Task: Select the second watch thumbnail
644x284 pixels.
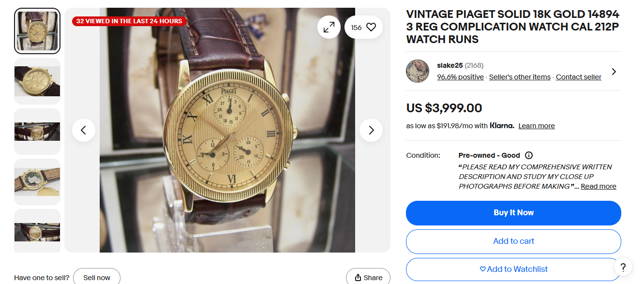Action: pos(37,81)
